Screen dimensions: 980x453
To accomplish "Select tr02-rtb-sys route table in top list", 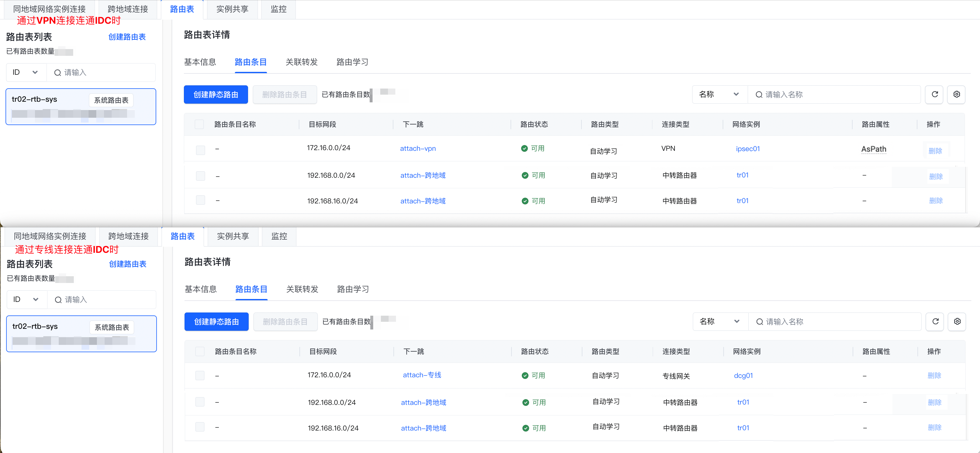I will (x=81, y=107).
